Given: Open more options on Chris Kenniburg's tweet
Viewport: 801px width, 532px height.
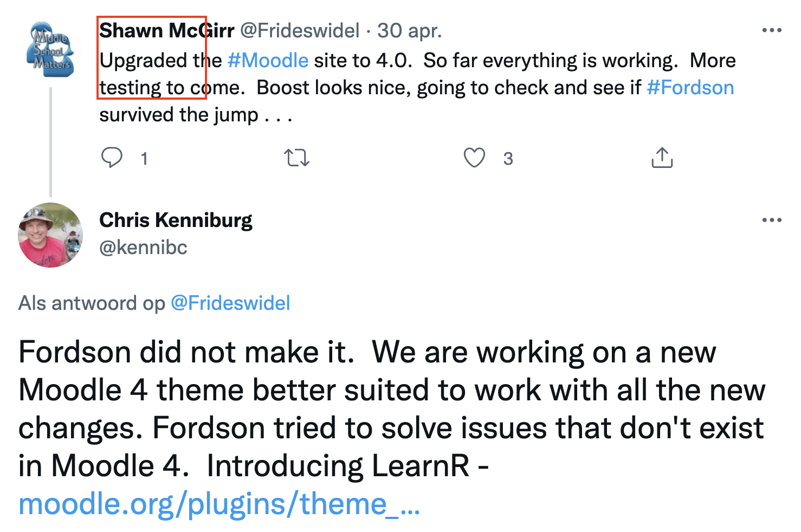Looking at the screenshot, I should 772,220.
